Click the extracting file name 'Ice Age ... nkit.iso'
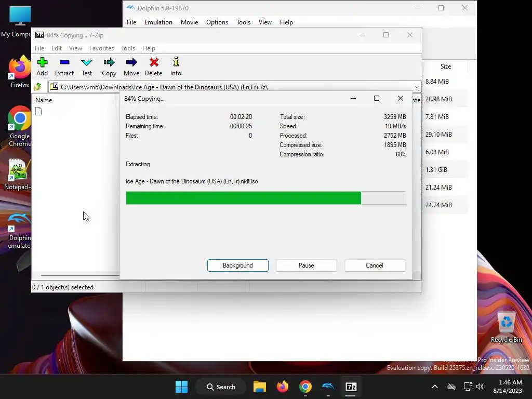This screenshot has height=399, width=532. 192,181
